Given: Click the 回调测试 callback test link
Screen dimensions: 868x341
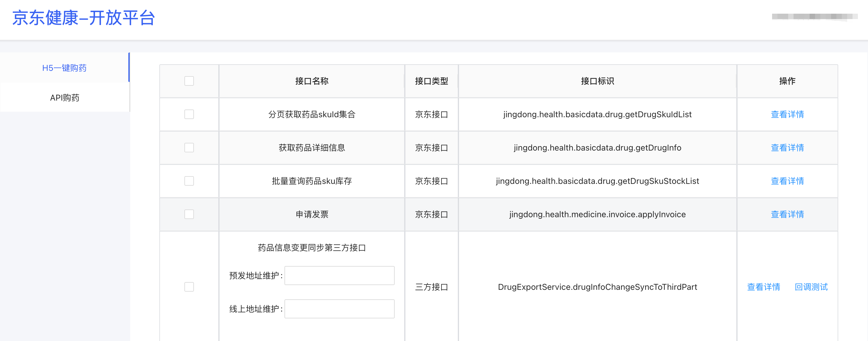Looking at the screenshot, I should [811, 287].
